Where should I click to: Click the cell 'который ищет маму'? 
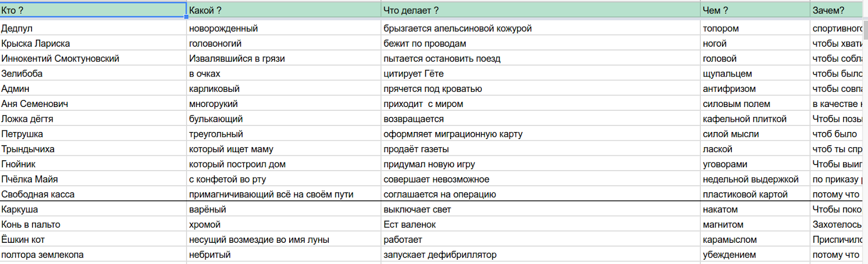(x=284, y=149)
